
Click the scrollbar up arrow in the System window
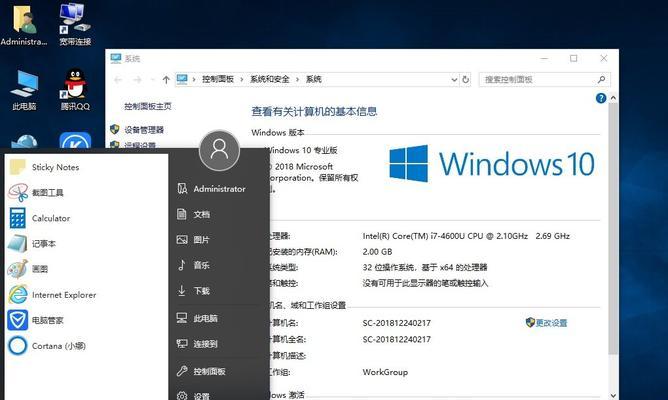[613, 98]
